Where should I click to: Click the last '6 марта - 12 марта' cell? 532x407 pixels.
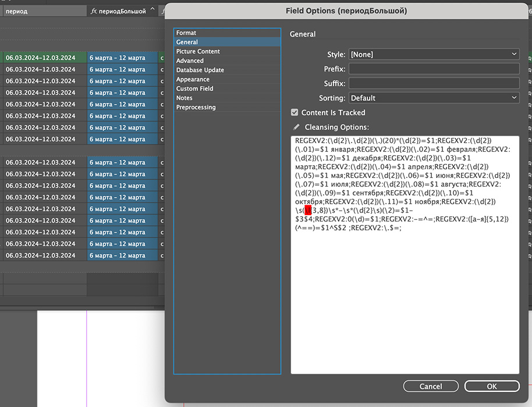tap(122, 255)
